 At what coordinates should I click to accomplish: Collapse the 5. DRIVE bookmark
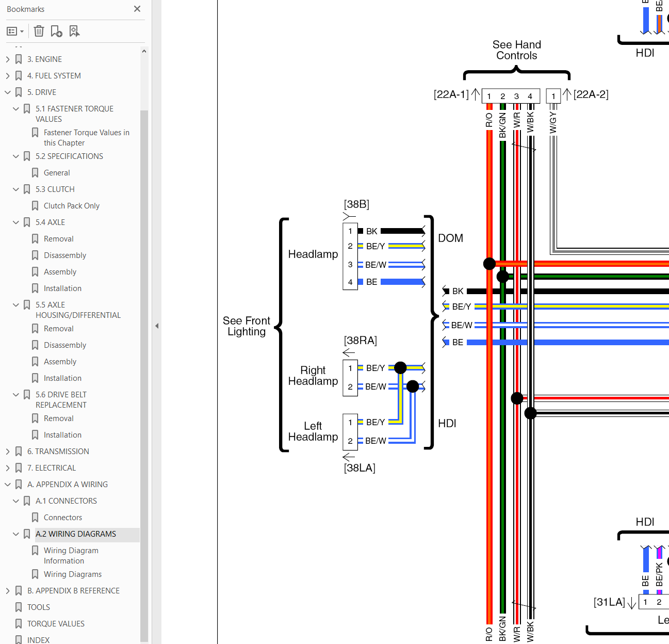(7, 92)
